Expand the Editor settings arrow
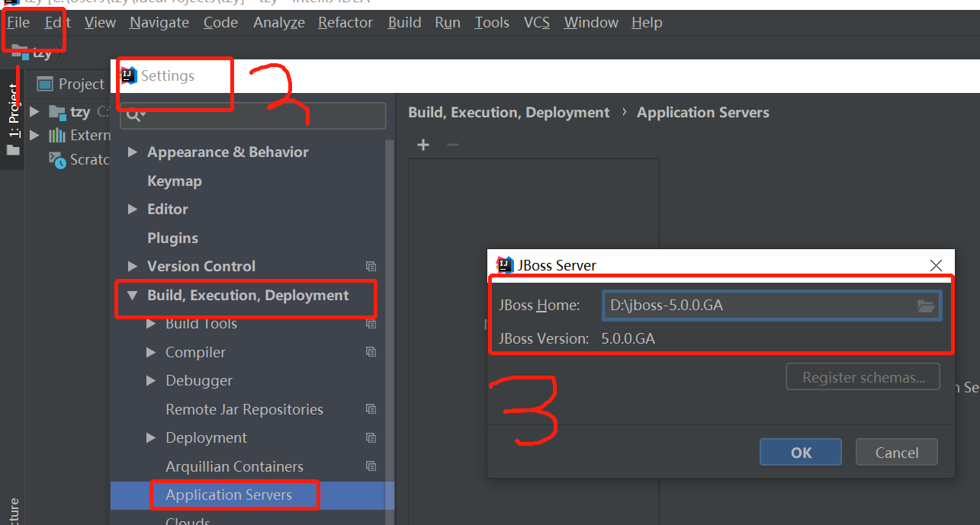This screenshot has height=525, width=980. point(133,210)
